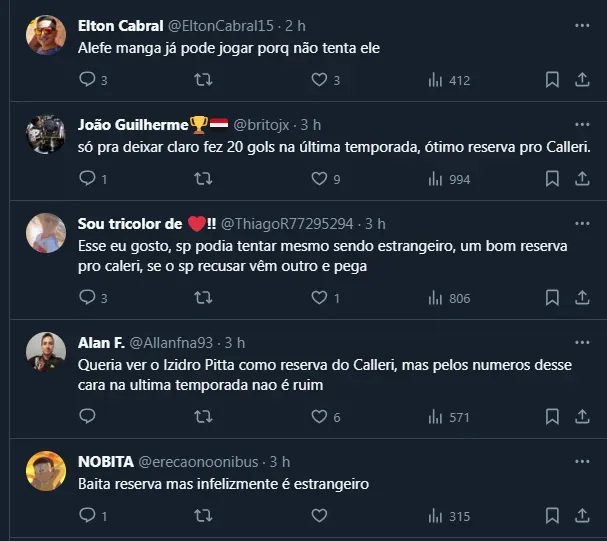Like Alan F.'s tweet

click(319, 417)
